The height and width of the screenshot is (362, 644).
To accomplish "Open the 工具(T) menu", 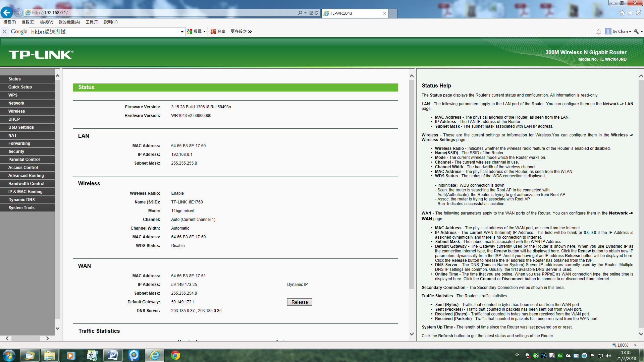I will pyautogui.click(x=92, y=22).
